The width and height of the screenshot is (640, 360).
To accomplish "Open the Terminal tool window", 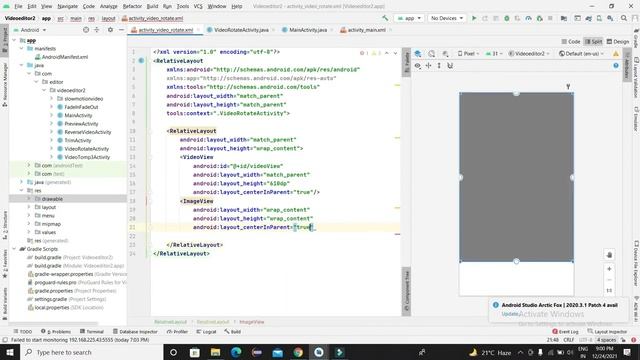I will (92, 331).
